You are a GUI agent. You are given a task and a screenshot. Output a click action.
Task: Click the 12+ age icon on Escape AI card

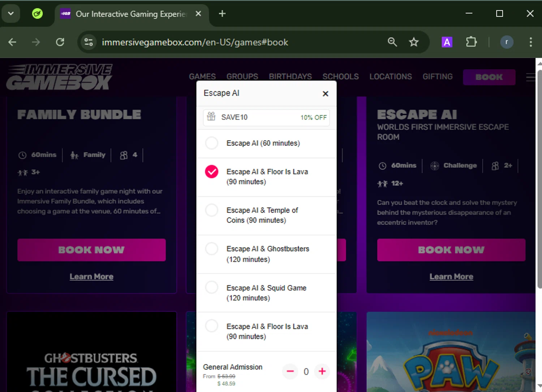point(383,184)
